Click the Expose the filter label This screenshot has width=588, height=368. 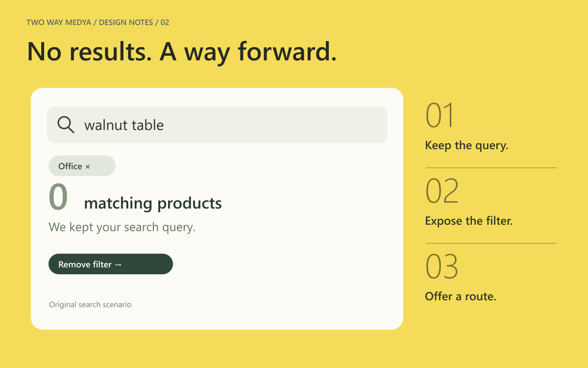pos(469,221)
